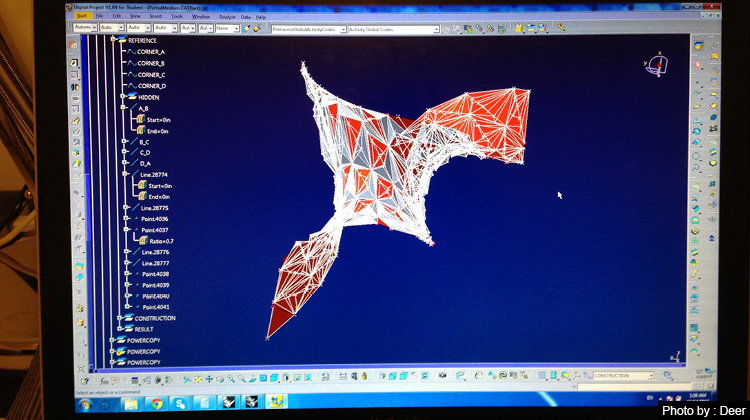Screen dimensions: 750x420
Task: Expand the Line.28775 node
Action: coord(125,207)
